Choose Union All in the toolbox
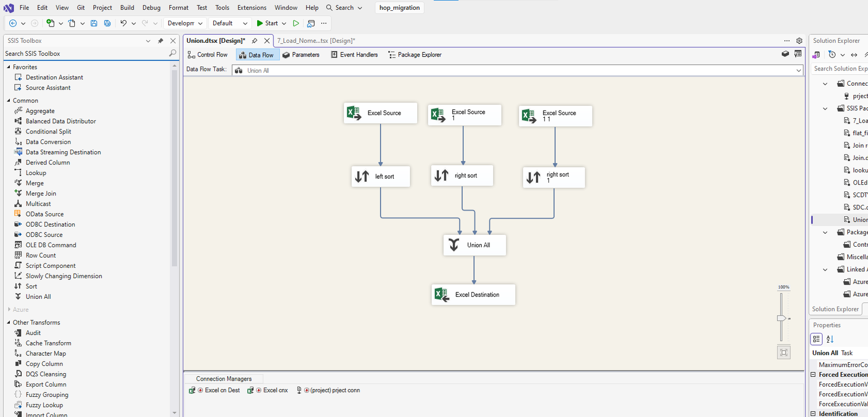868x417 pixels. [x=38, y=296]
